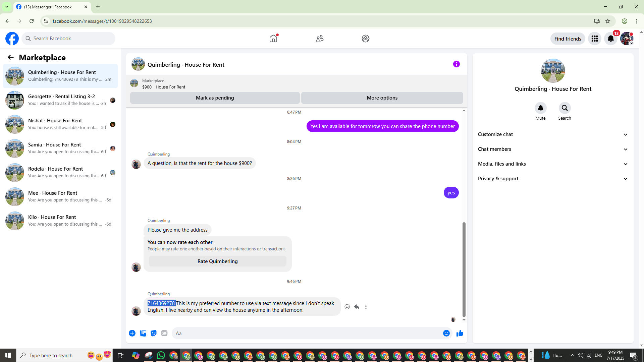This screenshot has height=362, width=644.
Task: Open Quimberling House For Rent conversation
Action: point(60,76)
